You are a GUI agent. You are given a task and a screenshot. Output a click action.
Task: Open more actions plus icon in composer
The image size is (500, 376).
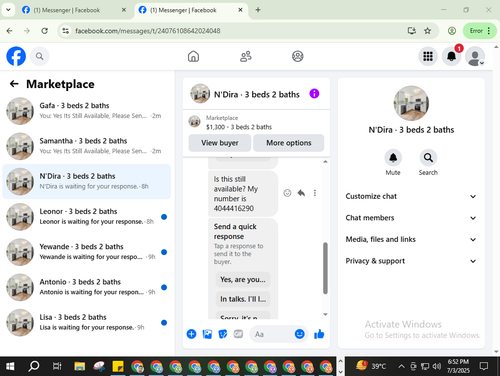tap(191, 334)
